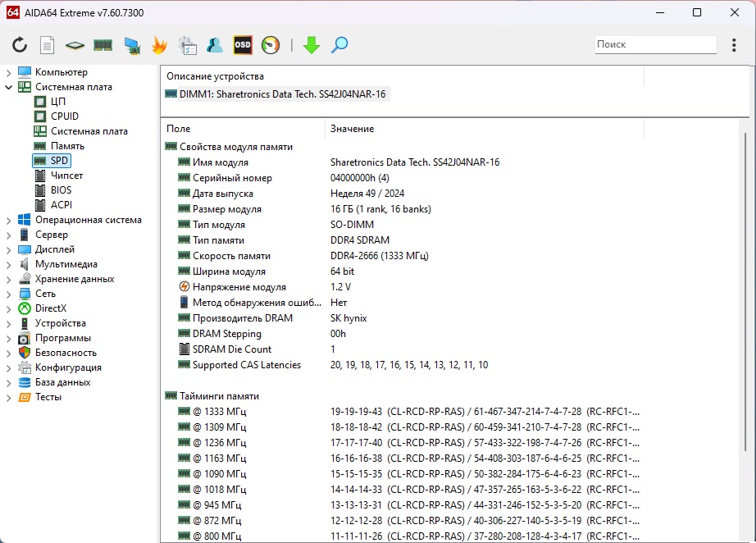
Task: Open the audit checklist toolbar icon
Action: pos(187,45)
